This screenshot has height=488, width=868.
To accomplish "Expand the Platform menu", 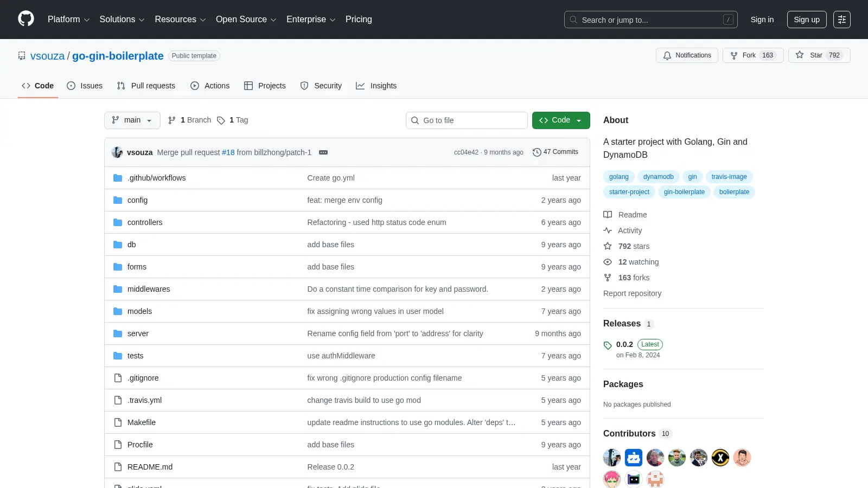I will pos(68,20).
